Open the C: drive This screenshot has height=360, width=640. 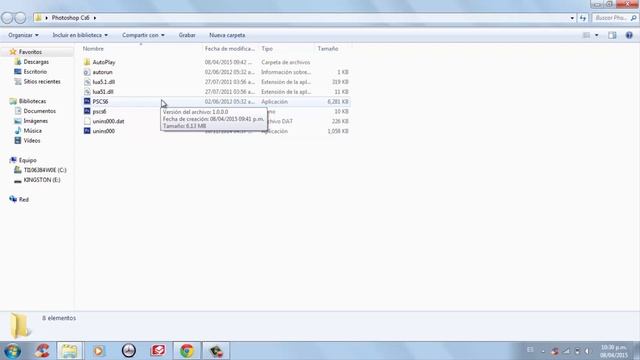45,170
